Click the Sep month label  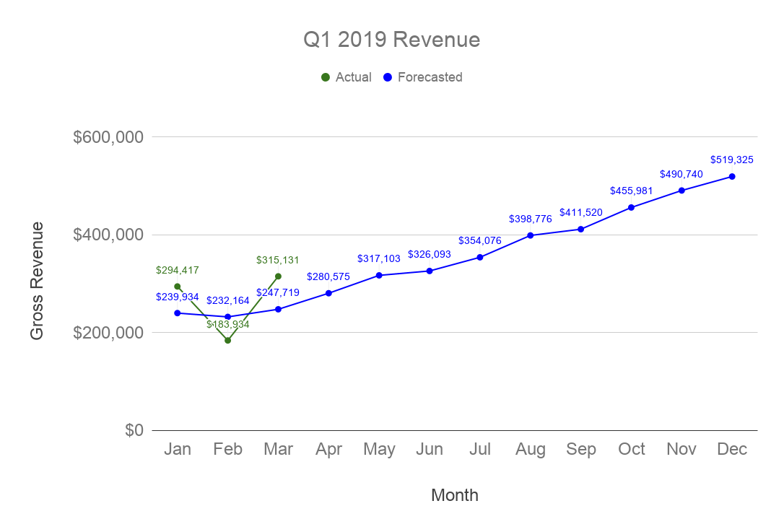click(581, 450)
